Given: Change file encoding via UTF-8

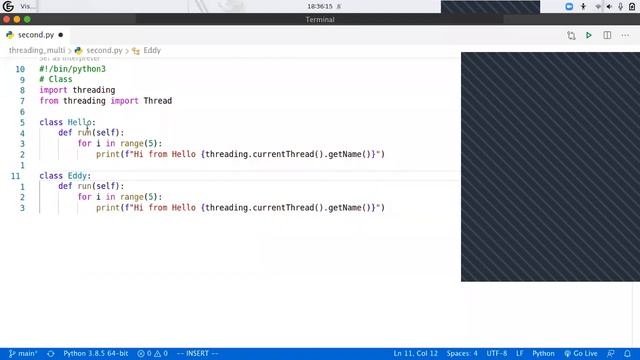Looking at the screenshot, I should [497, 353].
